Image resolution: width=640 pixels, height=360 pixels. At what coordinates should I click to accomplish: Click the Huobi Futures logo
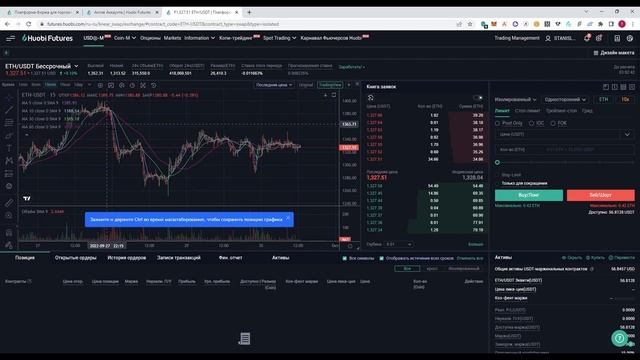(47, 38)
